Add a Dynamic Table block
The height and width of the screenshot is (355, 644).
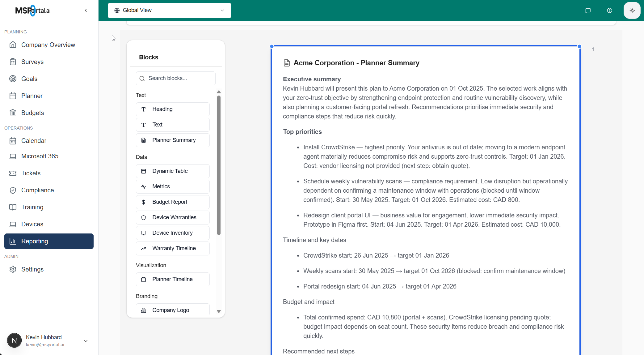pos(173,171)
